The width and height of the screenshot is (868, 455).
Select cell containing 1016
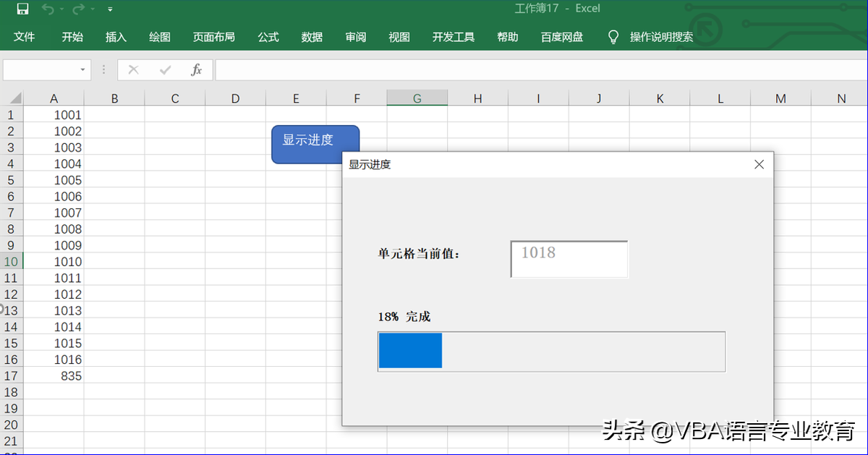click(x=54, y=360)
